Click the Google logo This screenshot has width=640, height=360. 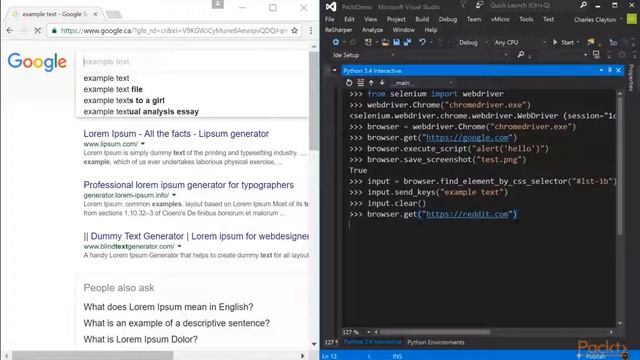[x=37, y=62]
